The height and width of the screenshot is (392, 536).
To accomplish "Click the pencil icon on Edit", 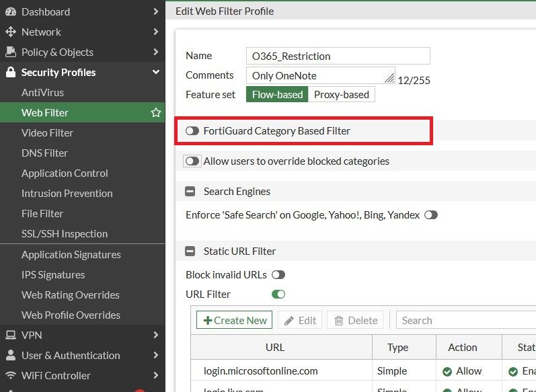I will click(289, 321).
